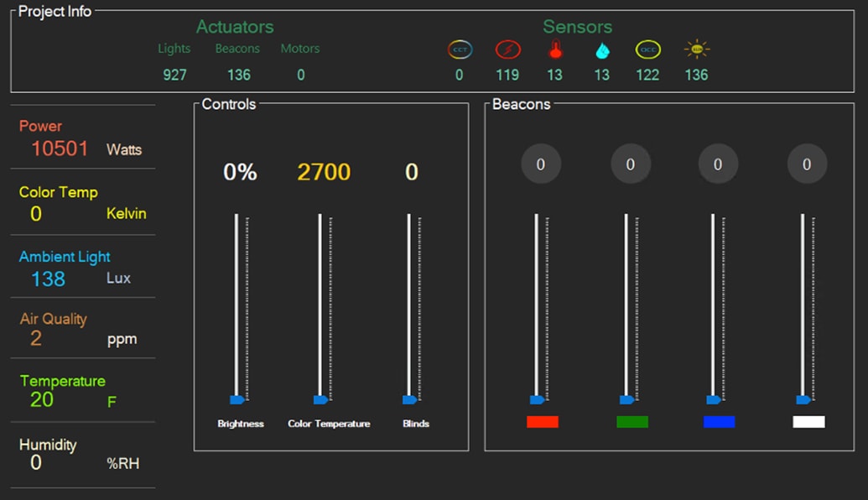Click the Blinds slider handle

pyautogui.click(x=409, y=399)
